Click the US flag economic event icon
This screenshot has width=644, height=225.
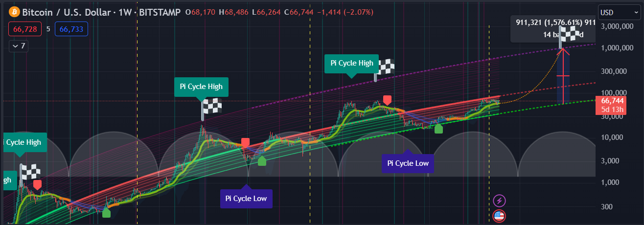click(x=499, y=215)
